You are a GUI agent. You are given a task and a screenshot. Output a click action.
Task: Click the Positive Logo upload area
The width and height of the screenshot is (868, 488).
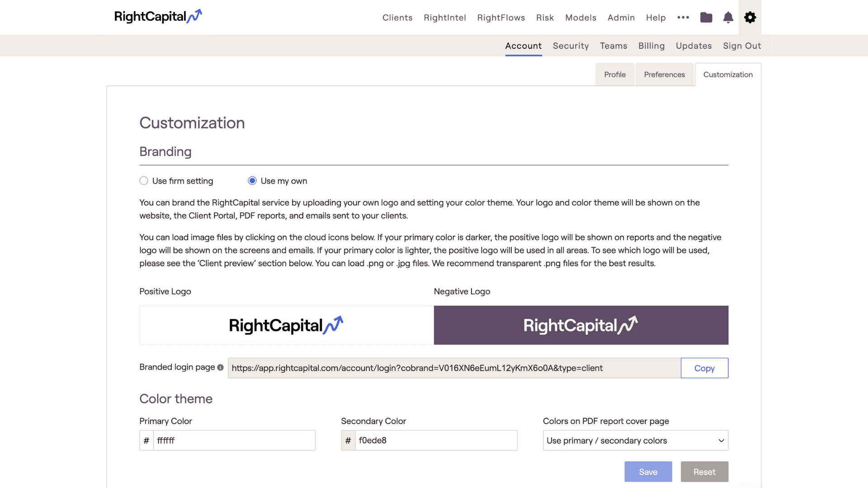286,325
